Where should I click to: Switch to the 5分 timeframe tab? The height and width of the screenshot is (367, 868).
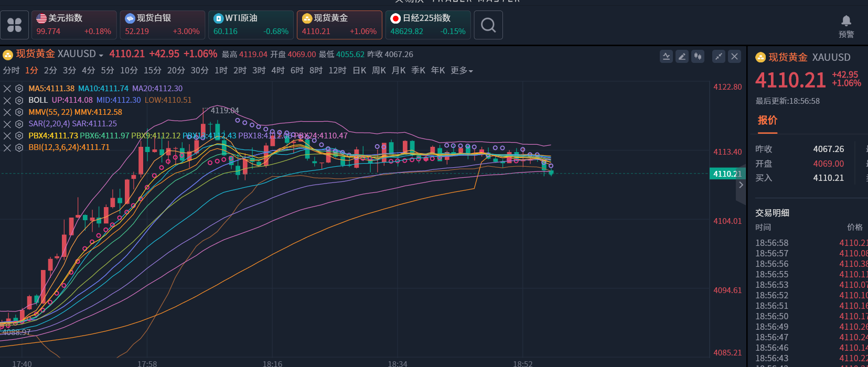[x=108, y=71]
